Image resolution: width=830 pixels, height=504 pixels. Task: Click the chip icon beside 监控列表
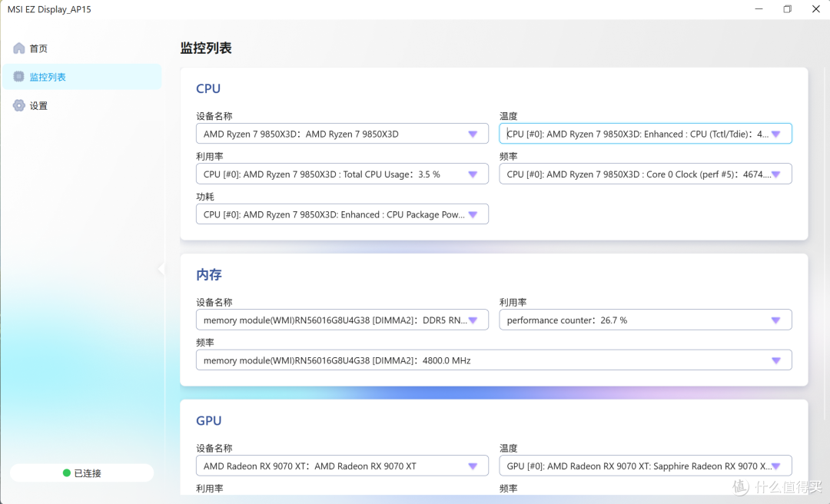coord(18,77)
